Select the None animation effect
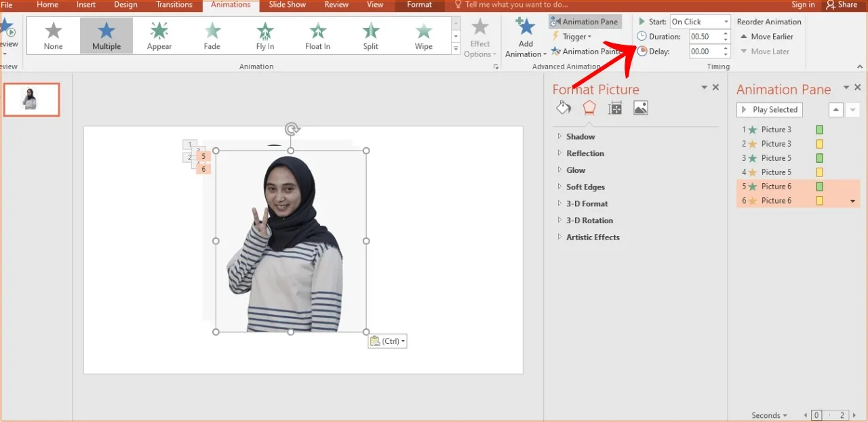The width and height of the screenshot is (868, 422). [x=54, y=35]
